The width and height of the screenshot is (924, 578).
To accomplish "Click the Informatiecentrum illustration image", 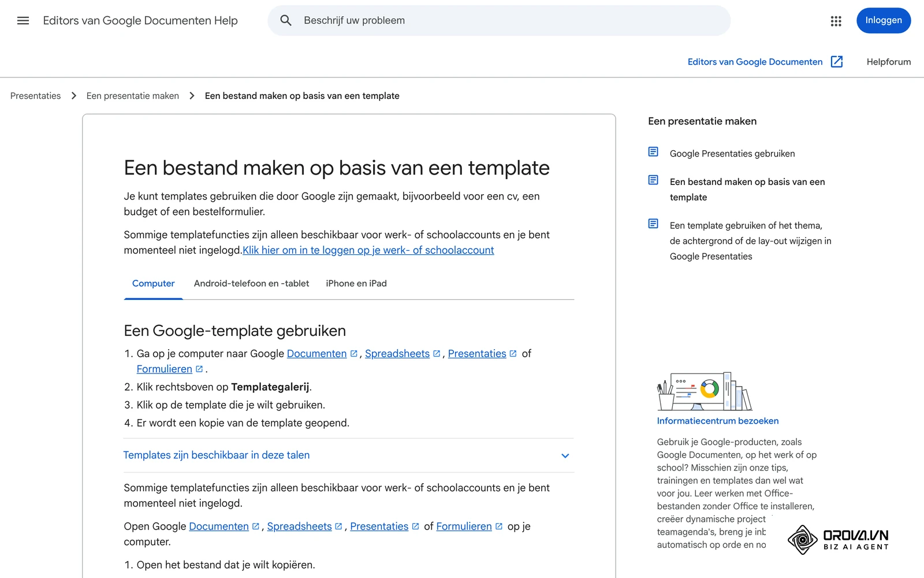I will [705, 391].
